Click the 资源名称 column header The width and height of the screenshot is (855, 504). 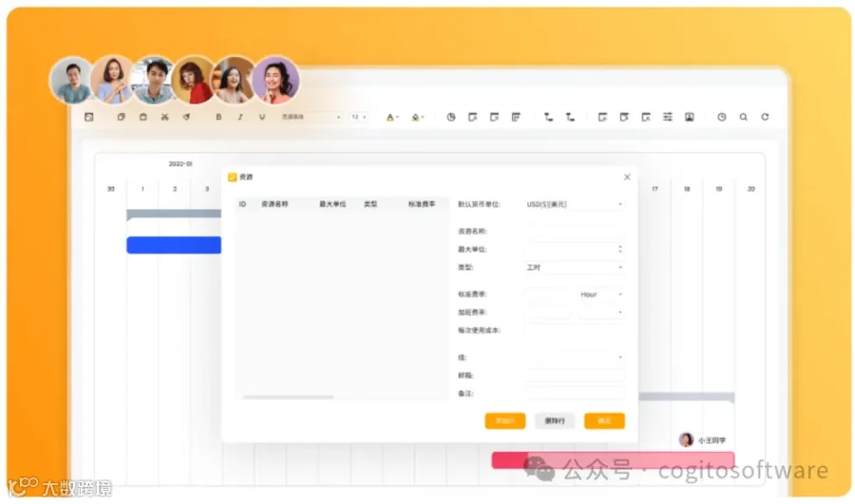(275, 204)
